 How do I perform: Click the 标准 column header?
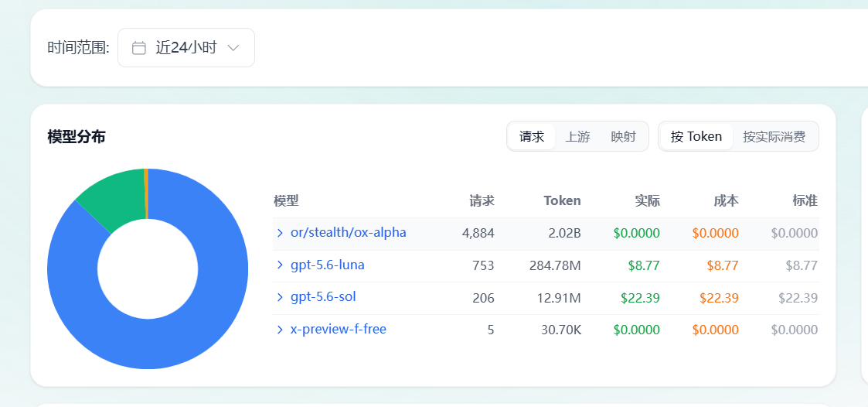click(x=805, y=200)
